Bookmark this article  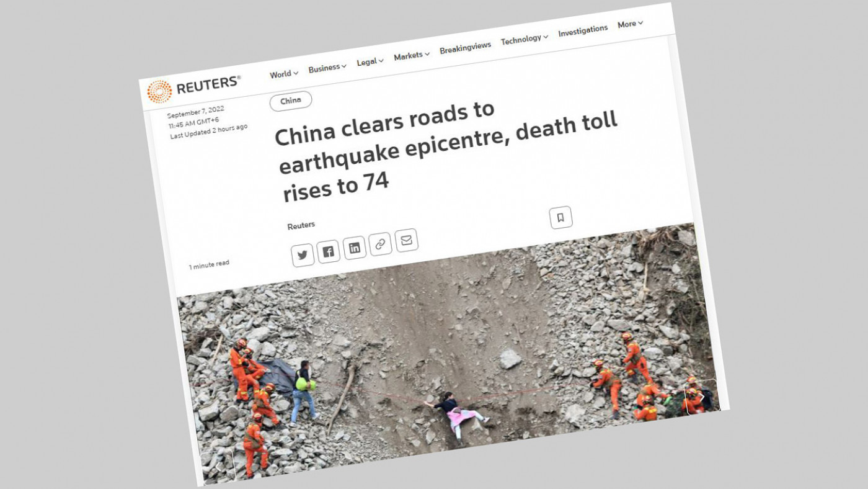tap(560, 217)
